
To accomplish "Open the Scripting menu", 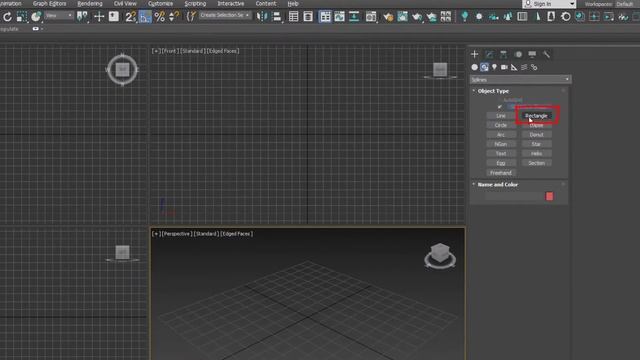I will (x=195, y=4).
